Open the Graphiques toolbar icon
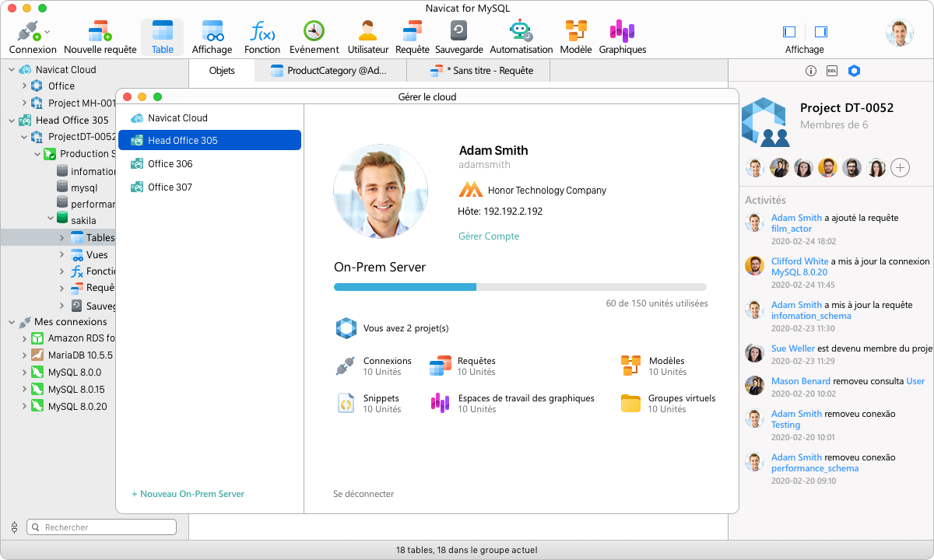This screenshot has height=560, width=934. click(622, 31)
